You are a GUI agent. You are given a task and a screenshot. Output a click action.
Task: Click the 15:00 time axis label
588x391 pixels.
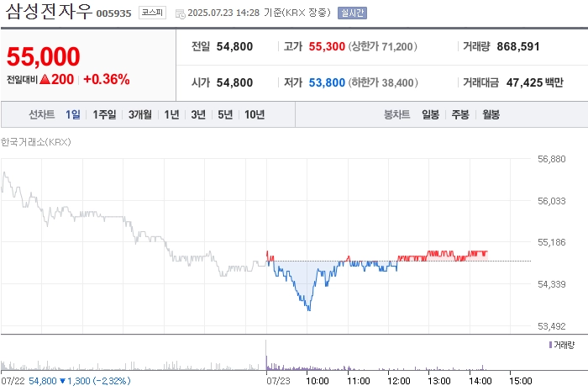pos(521,381)
